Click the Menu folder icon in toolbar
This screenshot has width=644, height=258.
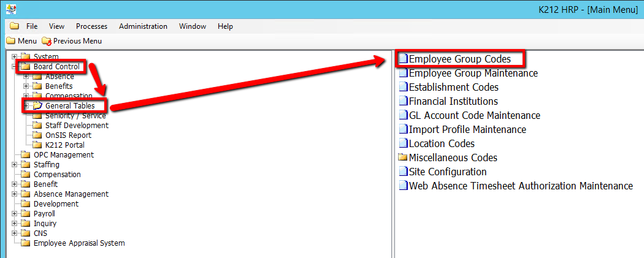tap(10, 41)
